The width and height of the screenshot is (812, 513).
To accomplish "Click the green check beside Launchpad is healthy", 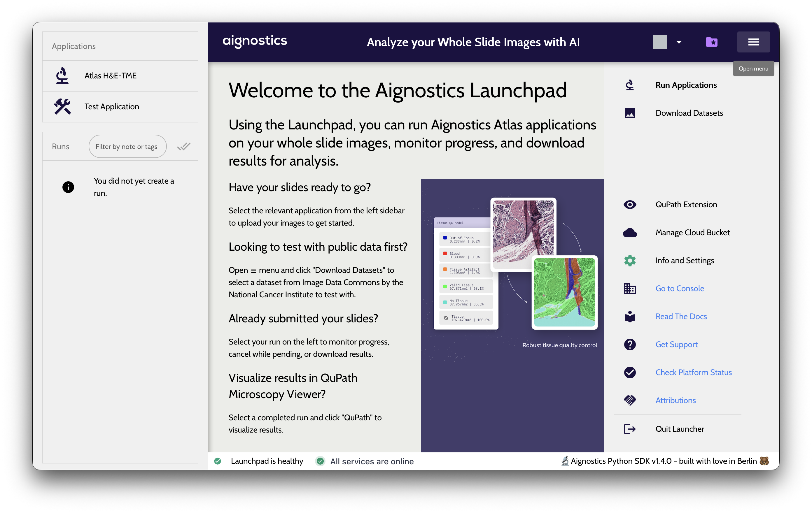I will (x=218, y=461).
